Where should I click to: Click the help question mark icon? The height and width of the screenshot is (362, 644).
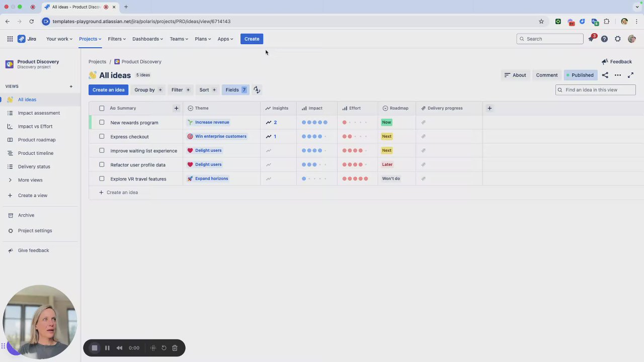pos(604,39)
